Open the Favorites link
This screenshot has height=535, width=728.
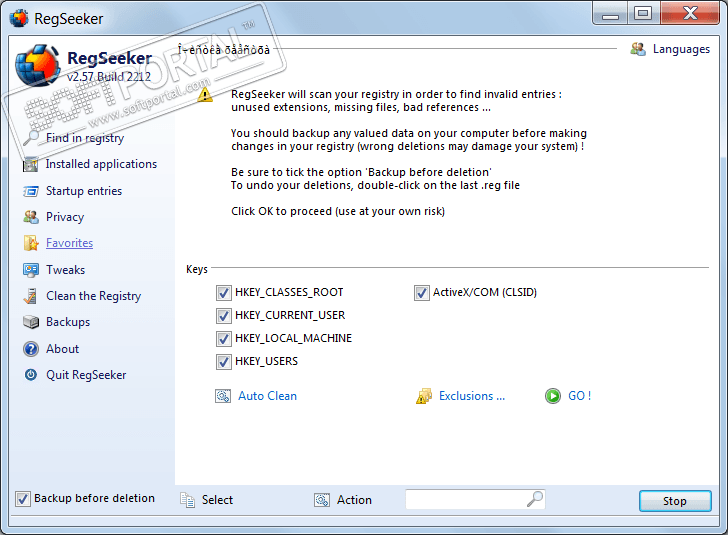pyautogui.click(x=70, y=243)
